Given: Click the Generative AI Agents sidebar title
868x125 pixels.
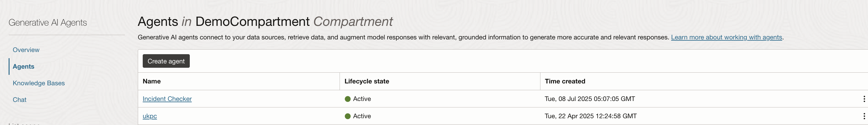Looking at the screenshot, I should 47,22.
